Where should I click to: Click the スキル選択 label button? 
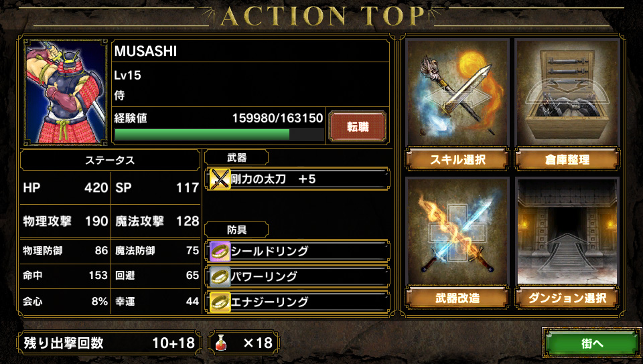point(457,159)
